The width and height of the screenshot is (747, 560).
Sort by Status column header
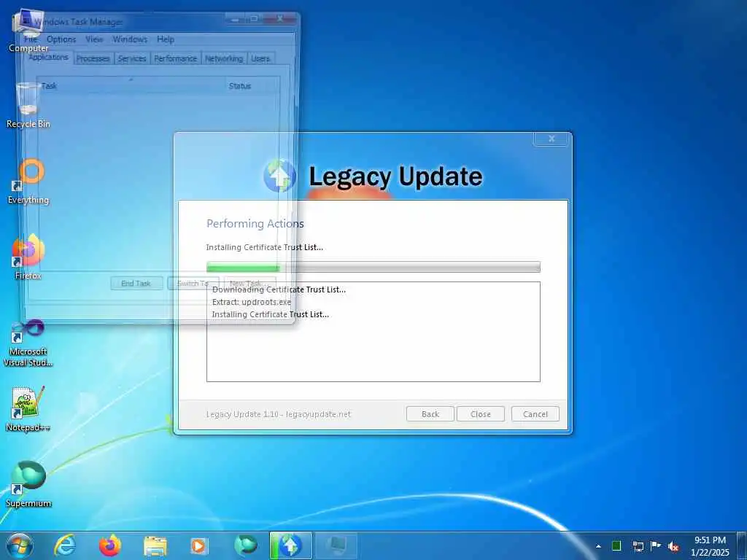click(x=252, y=86)
